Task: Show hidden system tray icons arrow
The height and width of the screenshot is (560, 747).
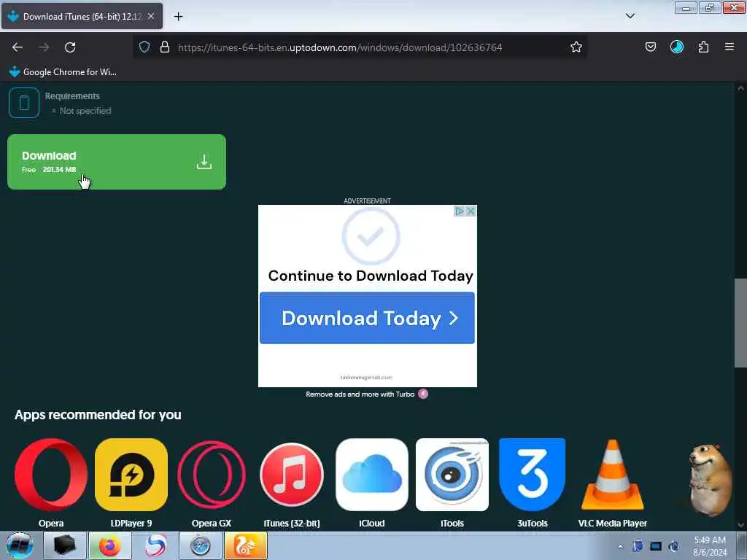Action: tap(621, 546)
